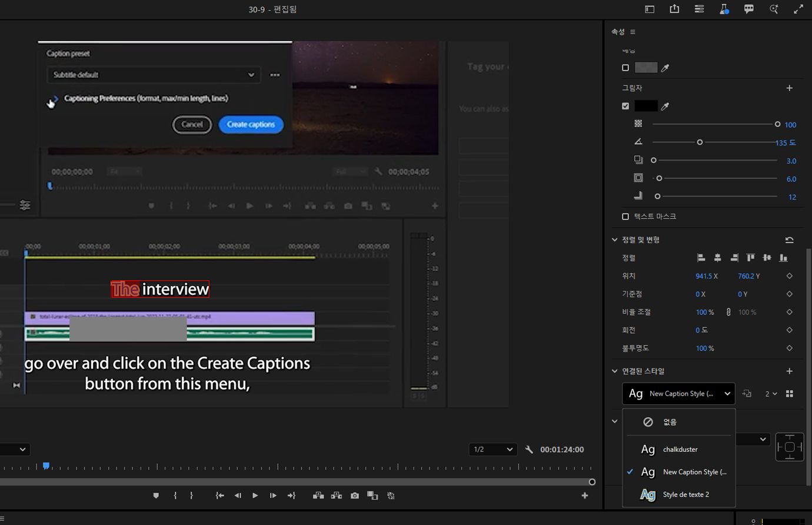Click the Go to In point icon
Image resolution: width=812 pixels, height=525 pixels.
click(219, 496)
